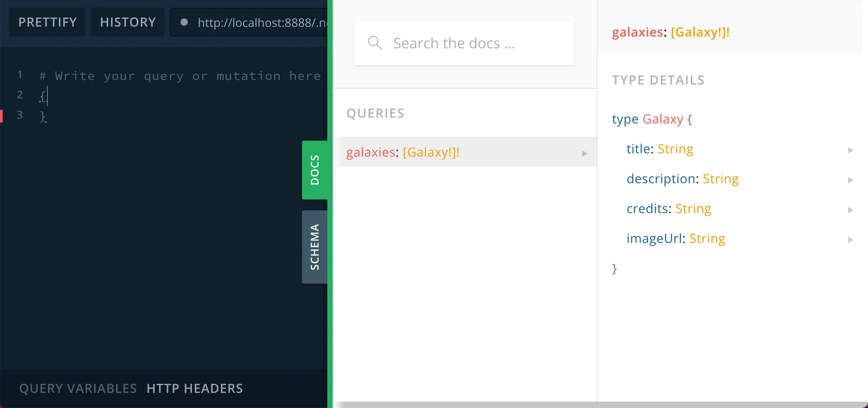Open the DOCS side panel
868x408 pixels.
coord(315,169)
